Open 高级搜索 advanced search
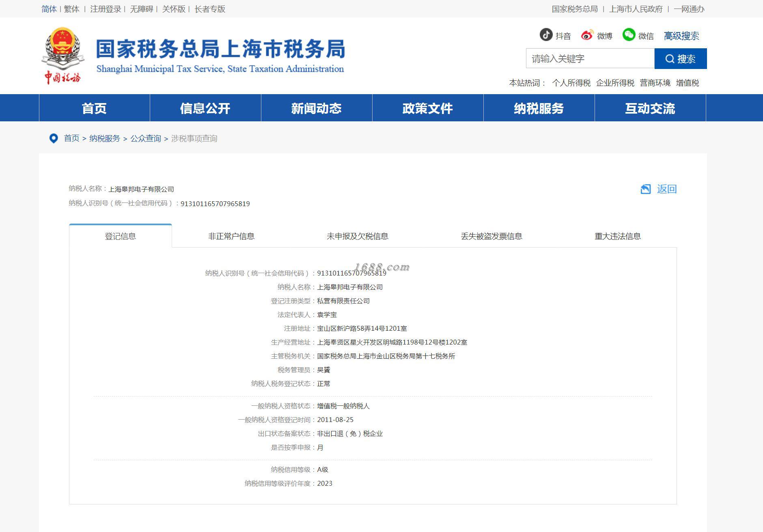Image resolution: width=763 pixels, height=532 pixels. [681, 36]
